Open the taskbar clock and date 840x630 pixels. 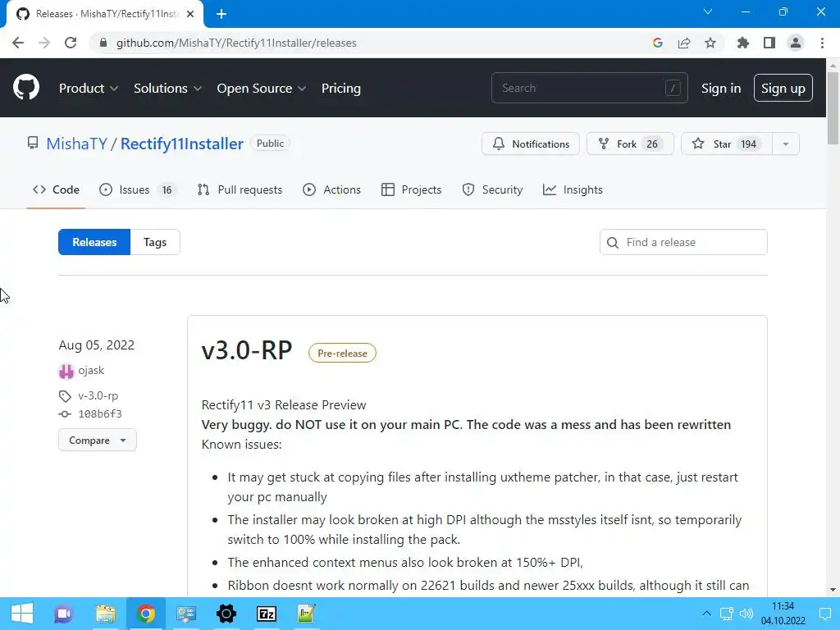click(783, 614)
